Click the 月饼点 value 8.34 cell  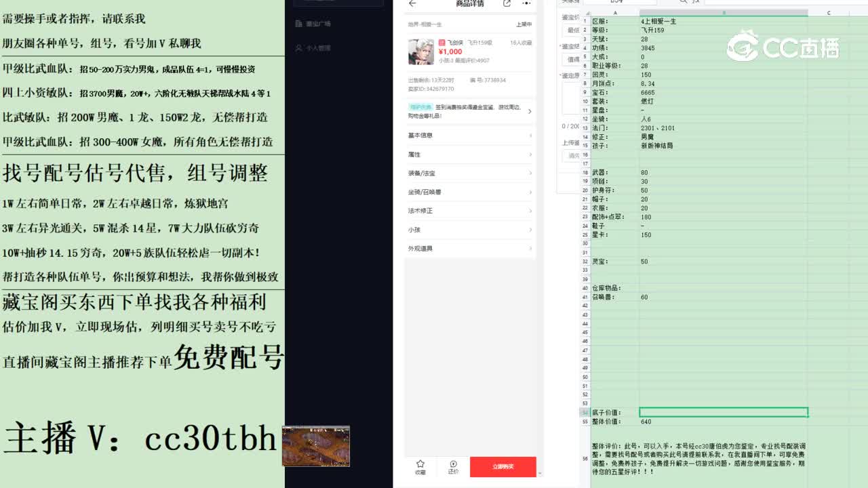pos(724,84)
